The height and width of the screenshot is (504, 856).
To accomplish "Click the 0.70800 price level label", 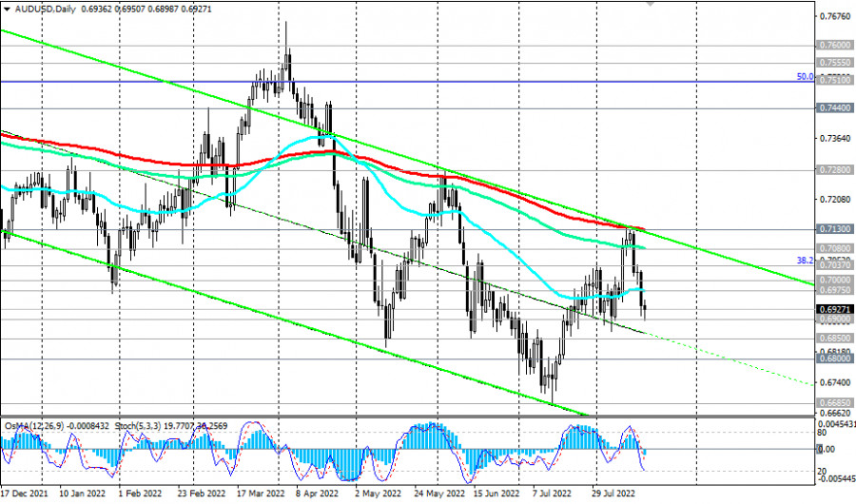I will 833,246.
